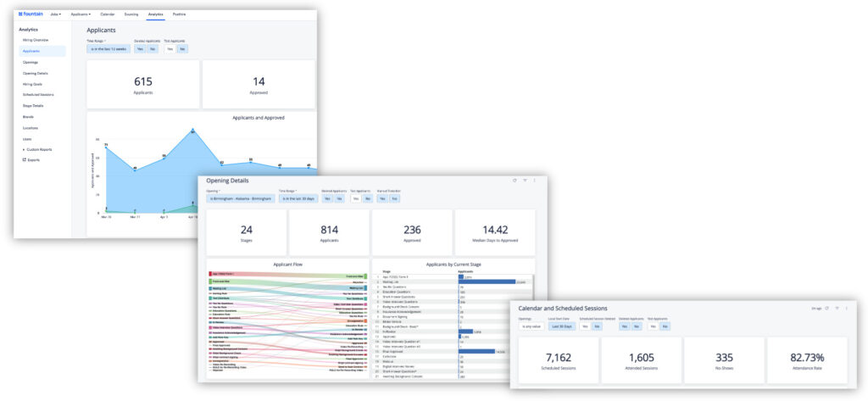Click the filter icon in Calendar panel
This screenshot has width=868, height=401.
tap(837, 308)
